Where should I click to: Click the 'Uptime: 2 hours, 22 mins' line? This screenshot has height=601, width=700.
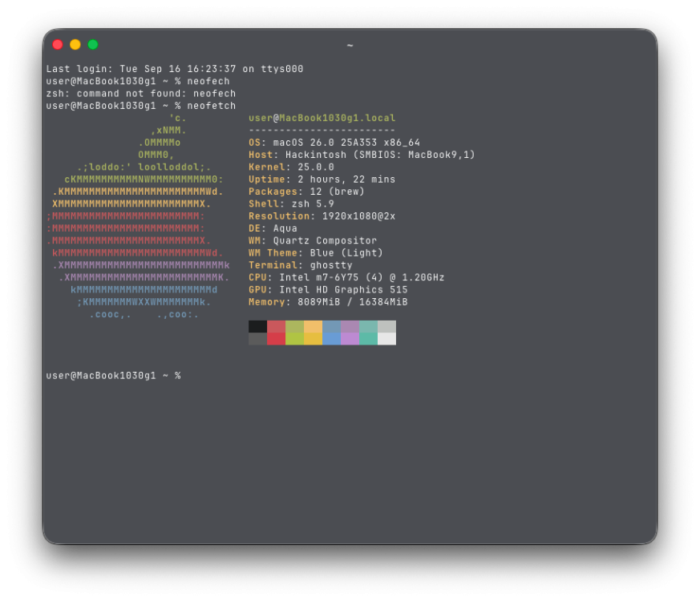click(x=322, y=179)
